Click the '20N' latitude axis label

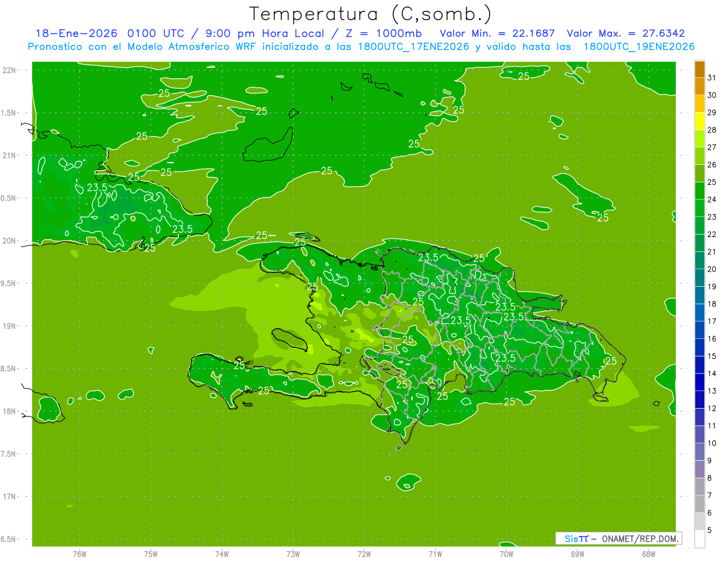click(9, 241)
